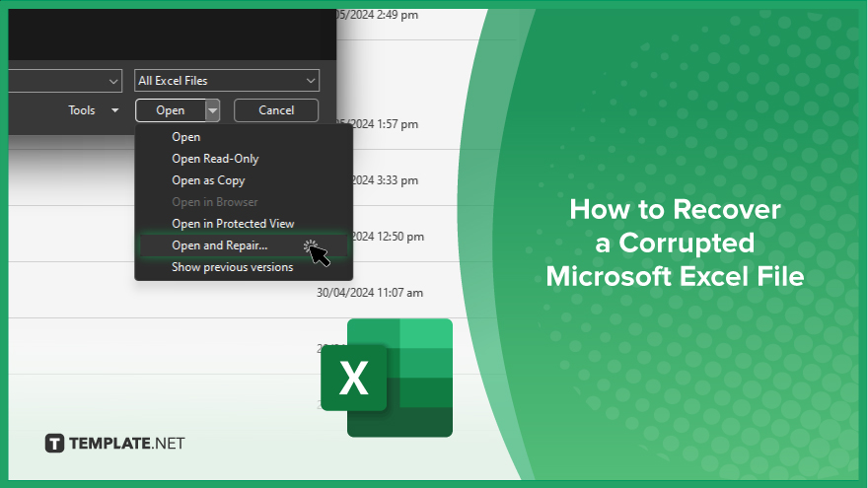Select the 1:57 pm date entry
The image size is (868, 488).
[386, 124]
